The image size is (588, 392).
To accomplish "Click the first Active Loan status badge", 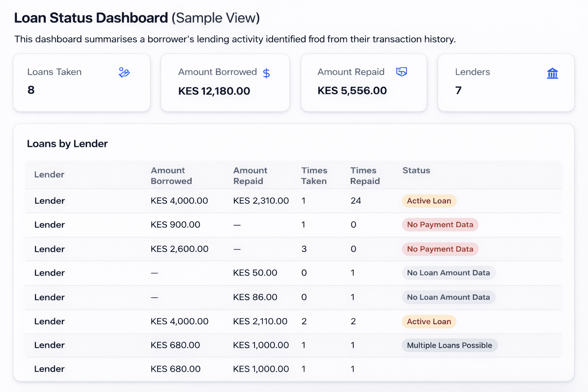I will click(x=429, y=201).
